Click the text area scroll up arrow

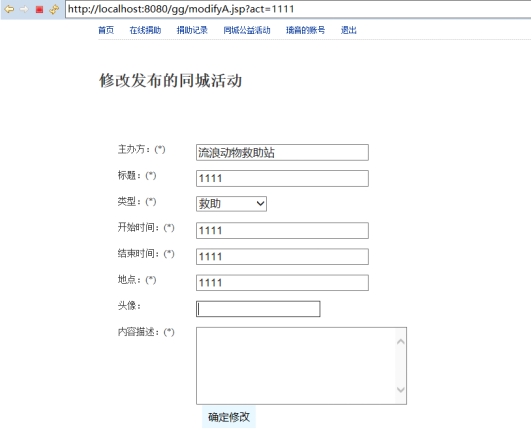[x=401, y=342]
